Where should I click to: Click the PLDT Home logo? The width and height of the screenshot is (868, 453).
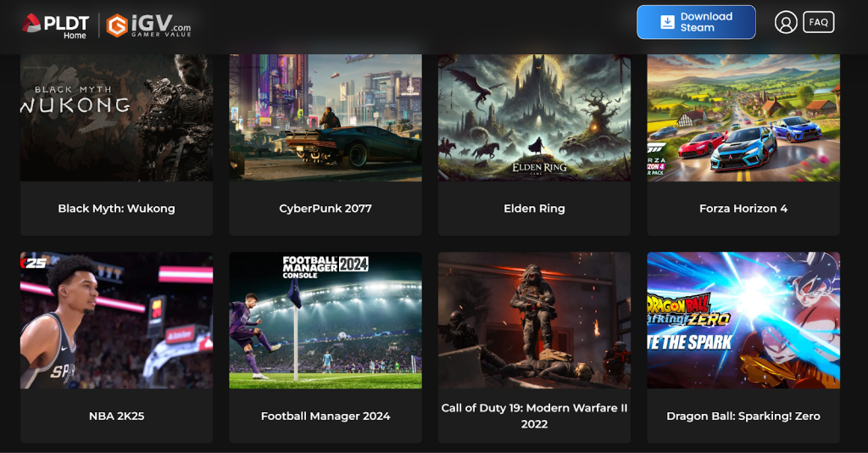[55, 25]
